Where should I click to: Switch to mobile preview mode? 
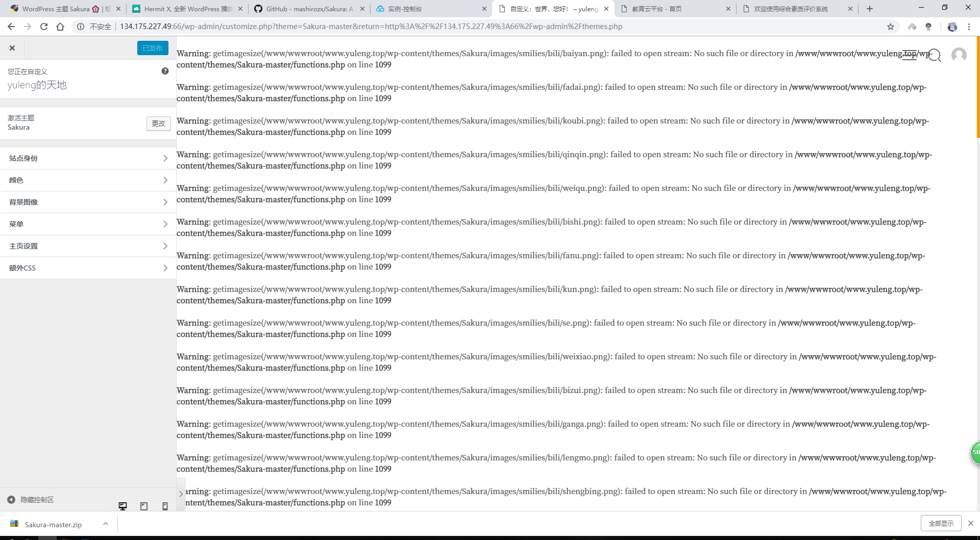click(x=165, y=506)
